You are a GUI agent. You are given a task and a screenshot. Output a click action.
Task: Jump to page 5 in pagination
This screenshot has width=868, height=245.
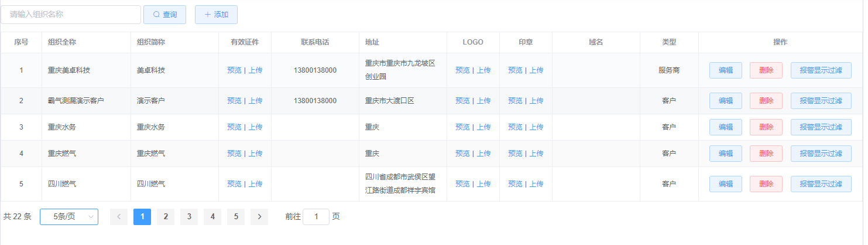(x=236, y=217)
